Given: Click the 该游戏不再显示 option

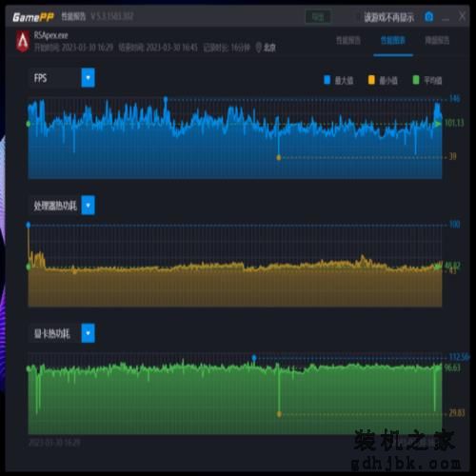Looking at the screenshot, I should tap(389, 17).
